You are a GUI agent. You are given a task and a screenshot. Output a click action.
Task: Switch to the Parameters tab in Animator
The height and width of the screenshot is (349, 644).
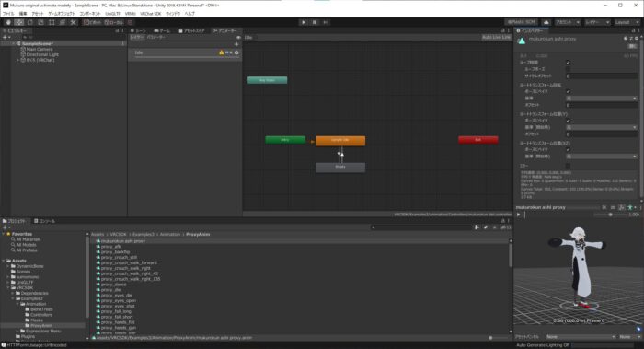click(156, 37)
